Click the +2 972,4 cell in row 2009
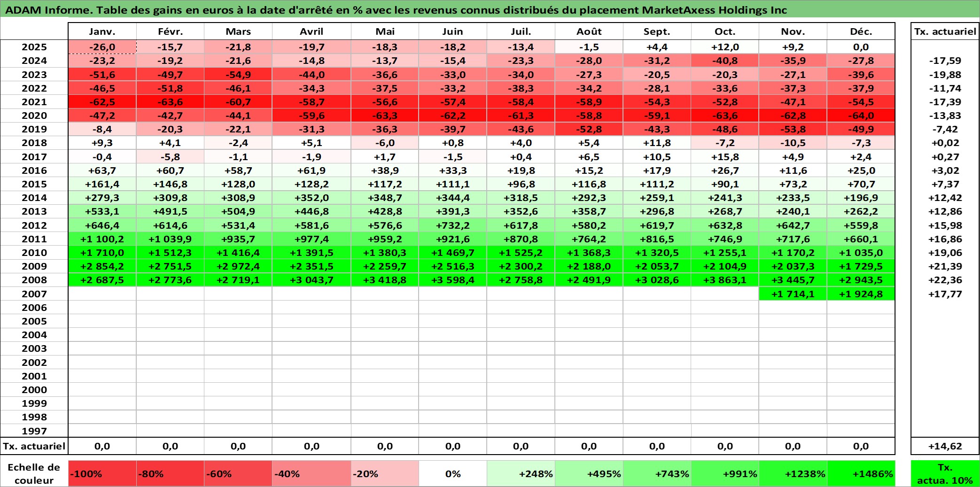This screenshot has width=980, height=487. (x=238, y=266)
